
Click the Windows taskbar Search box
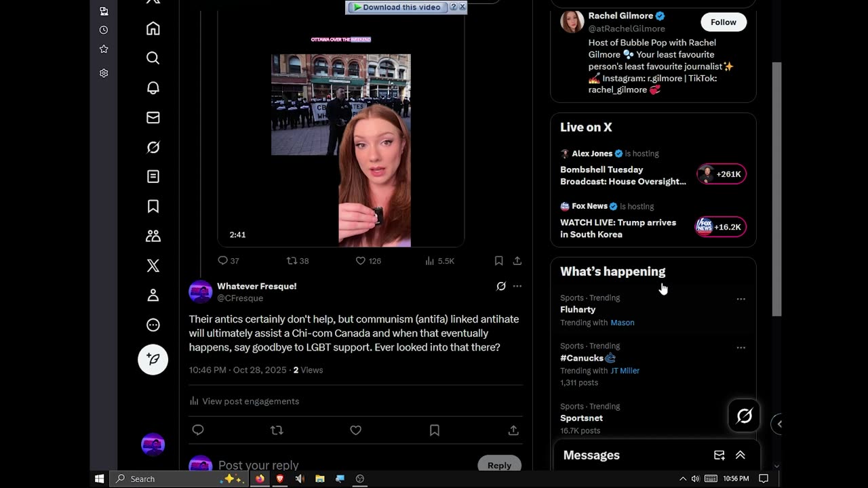pyautogui.click(x=178, y=479)
